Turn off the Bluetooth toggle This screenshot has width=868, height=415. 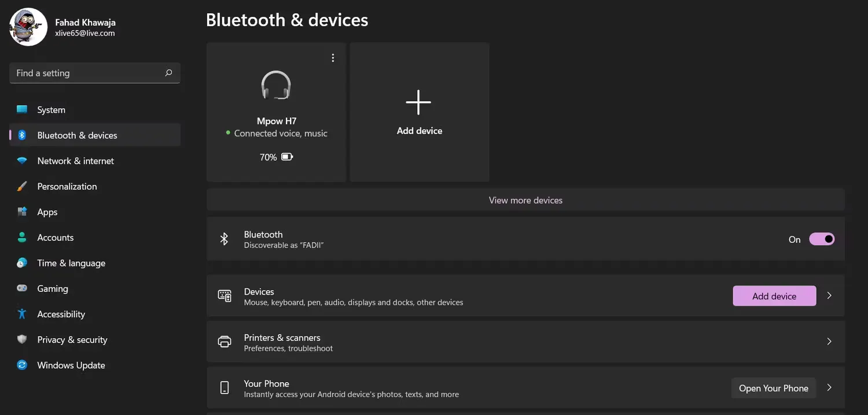[822, 239]
